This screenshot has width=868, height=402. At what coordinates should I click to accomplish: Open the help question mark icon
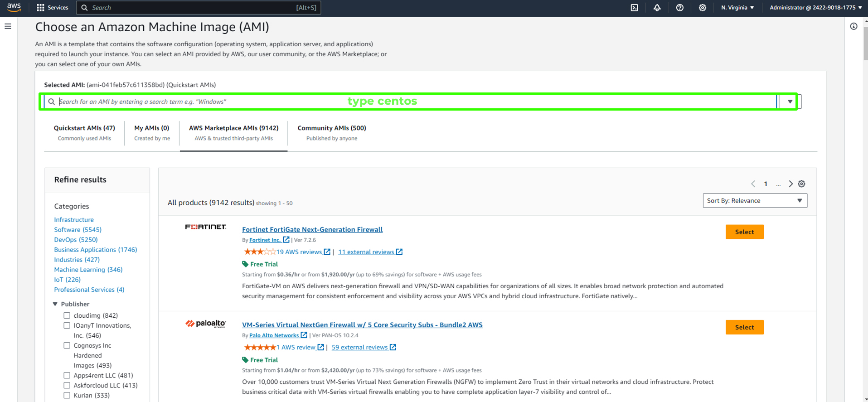click(x=679, y=8)
